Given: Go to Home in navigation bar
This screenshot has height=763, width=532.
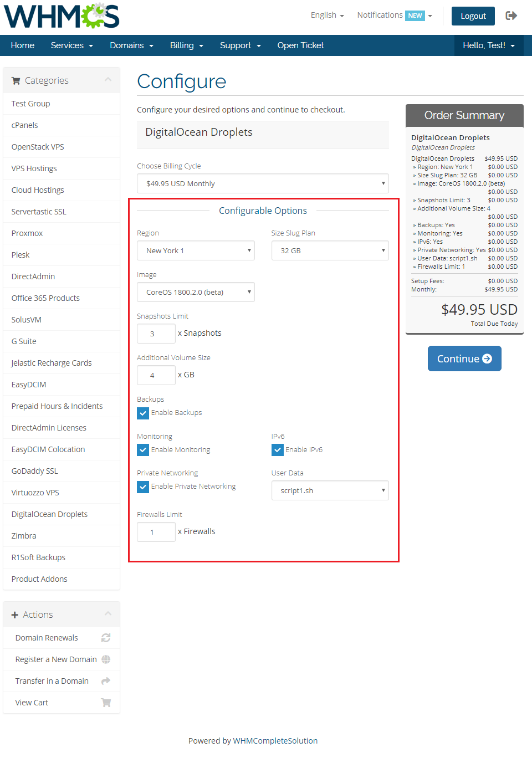Looking at the screenshot, I should (23, 45).
